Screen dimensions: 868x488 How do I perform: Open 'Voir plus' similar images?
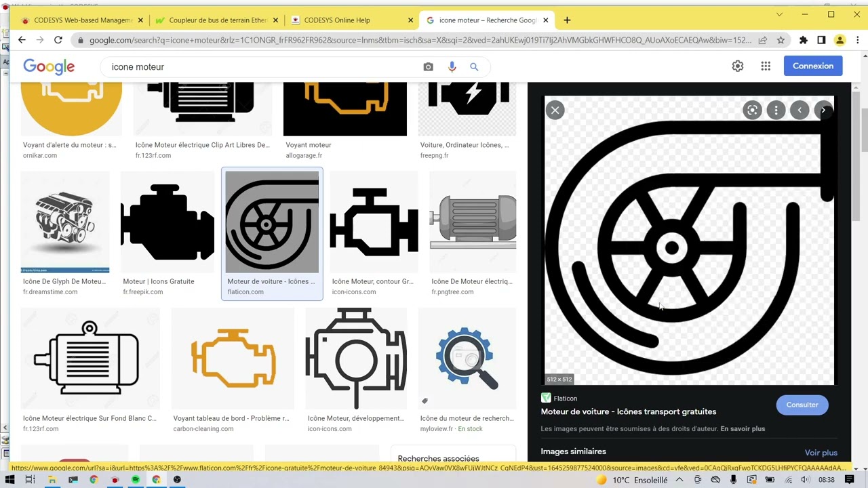[x=821, y=453]
